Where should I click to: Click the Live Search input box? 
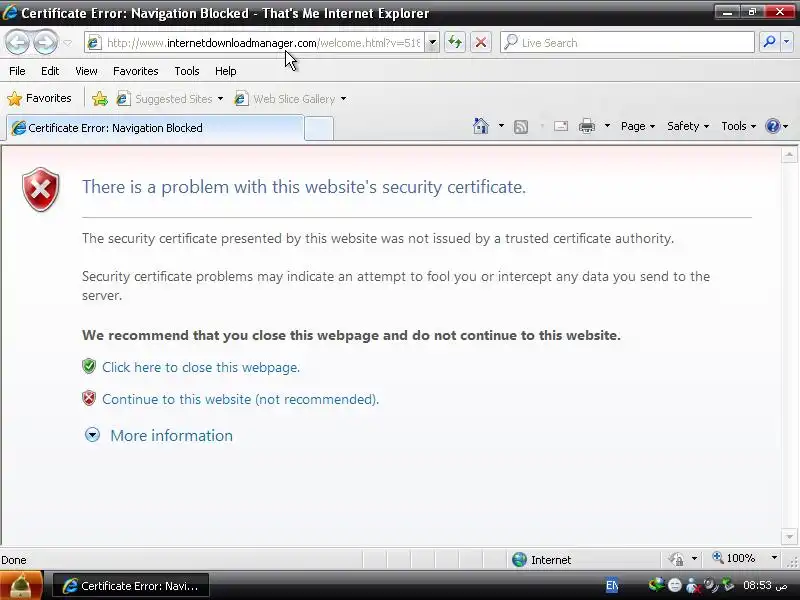click(627, 42)
